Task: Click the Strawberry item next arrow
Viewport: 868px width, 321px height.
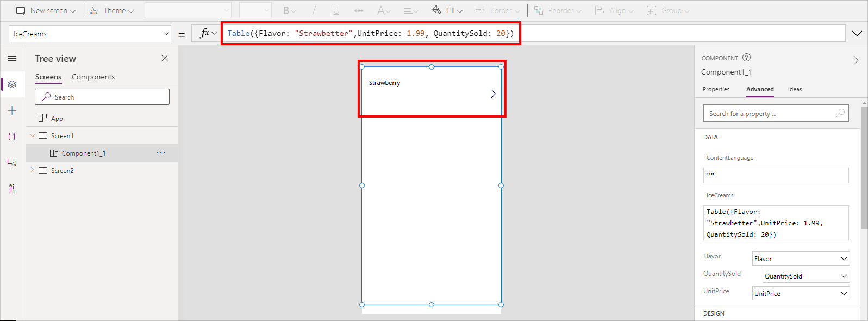Action: pos(493,94)
